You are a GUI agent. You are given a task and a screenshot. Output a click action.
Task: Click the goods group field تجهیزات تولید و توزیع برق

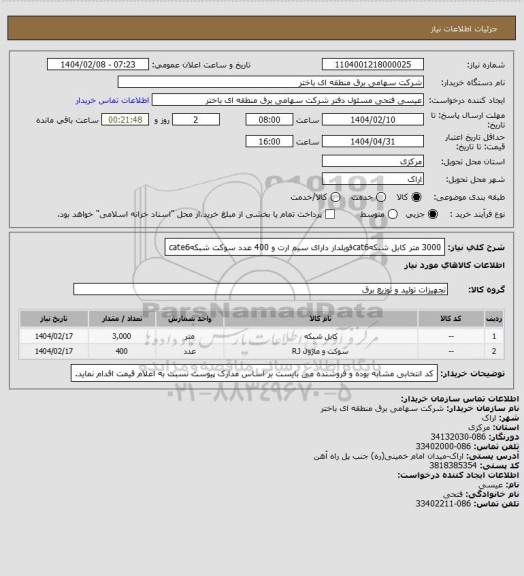(x=260, y=289)
